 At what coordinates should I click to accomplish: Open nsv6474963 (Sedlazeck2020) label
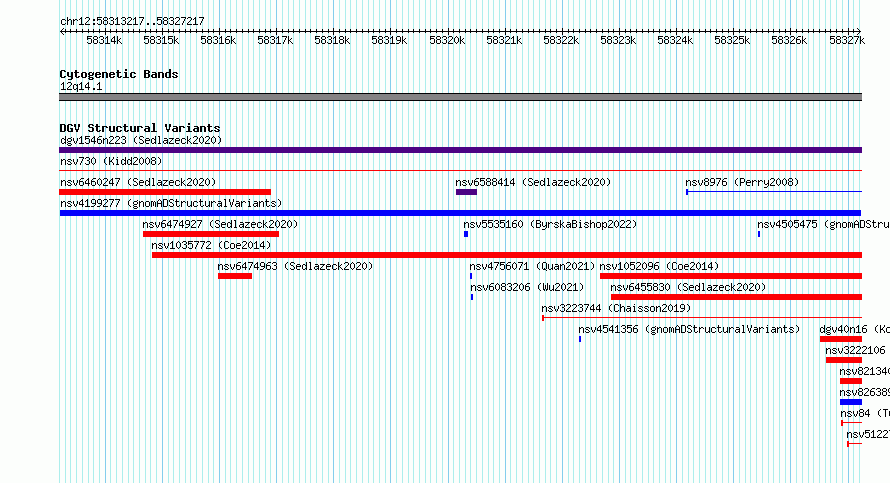coord(295,266)
